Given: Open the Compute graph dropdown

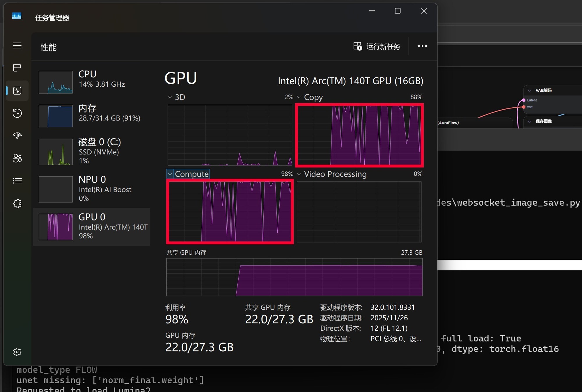Looking at the screenshot, I should (x=170, y=174).
